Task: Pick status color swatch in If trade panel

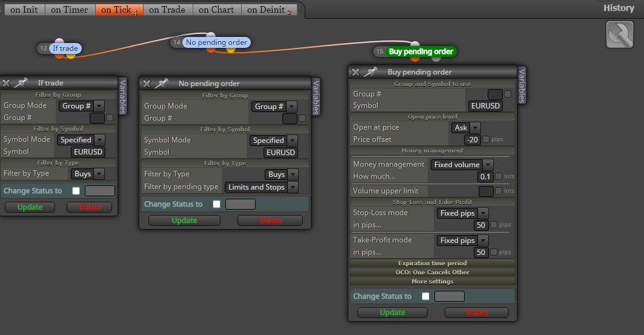Action: 100,191
